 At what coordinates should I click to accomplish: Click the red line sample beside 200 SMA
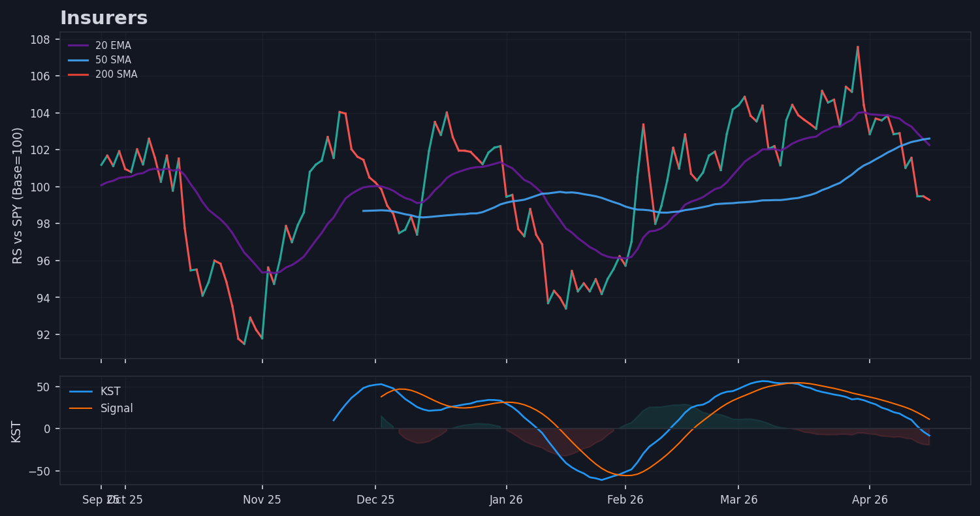point(78,74)
